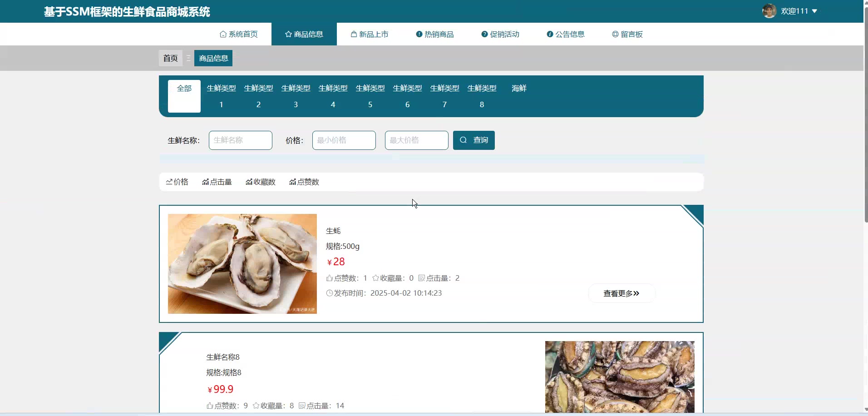Filter by 生鲜类型4 category
The width and height of the screenshot is (868, 416).
(x=333, y=96)
